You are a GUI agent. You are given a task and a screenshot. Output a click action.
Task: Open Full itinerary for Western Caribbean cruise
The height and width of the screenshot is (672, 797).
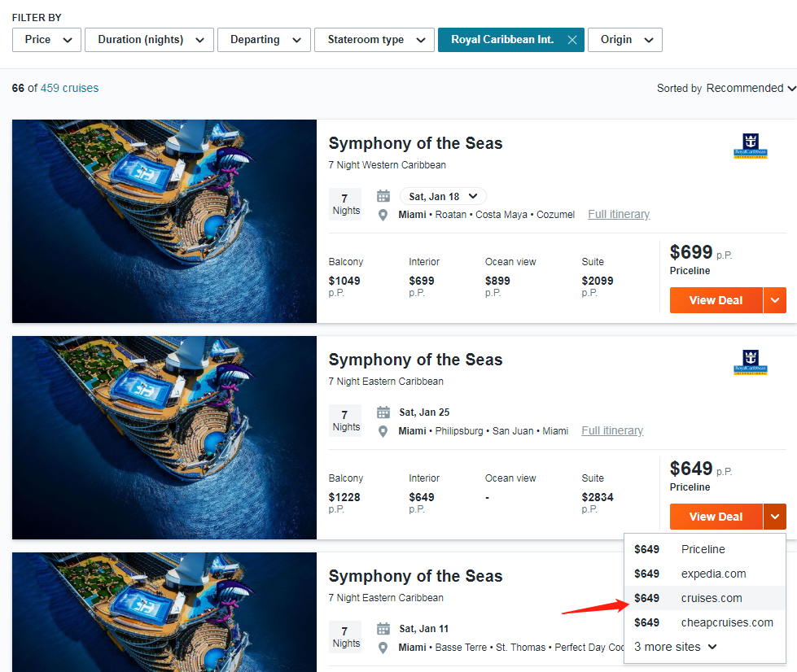click(619, 214)
